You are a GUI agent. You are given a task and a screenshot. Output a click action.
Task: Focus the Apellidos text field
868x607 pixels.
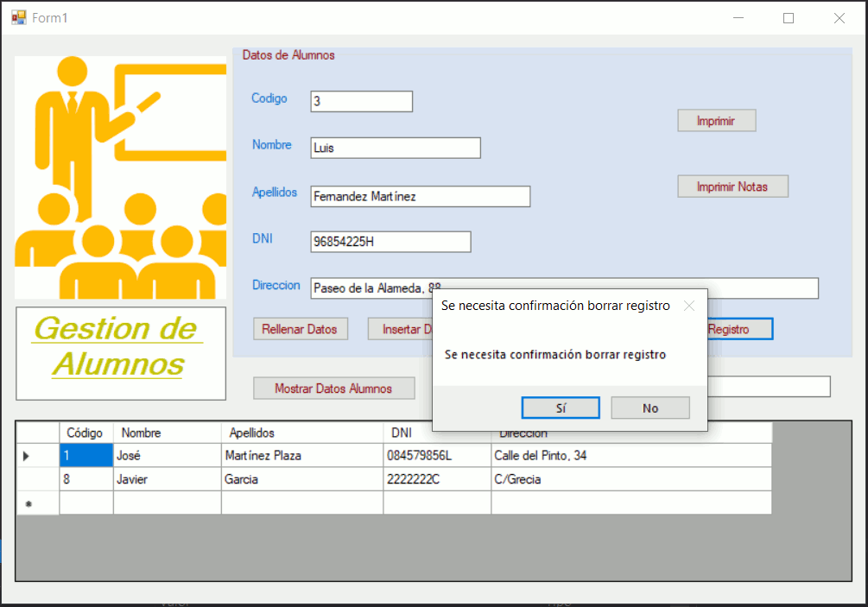pyautogui.click(x=420, y=196)
